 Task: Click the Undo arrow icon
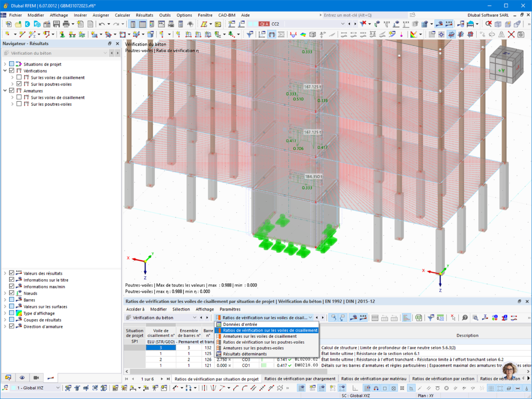102,24
